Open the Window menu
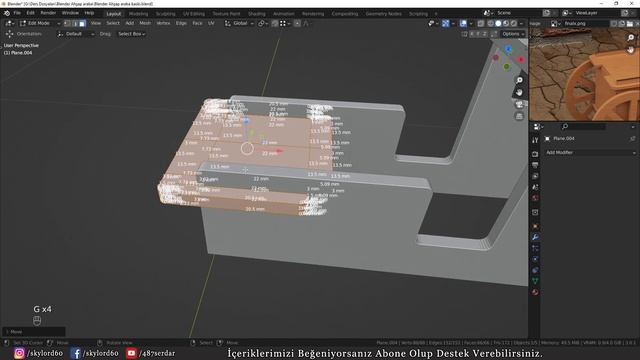The image size is (640, 360). 70,13
